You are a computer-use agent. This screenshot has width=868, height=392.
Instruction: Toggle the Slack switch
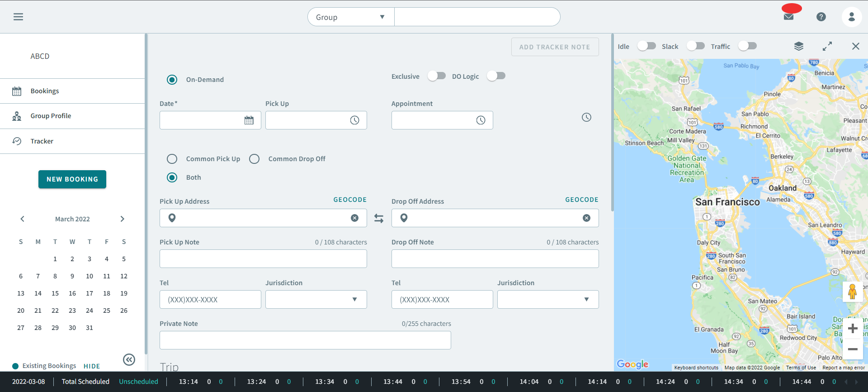695,46
